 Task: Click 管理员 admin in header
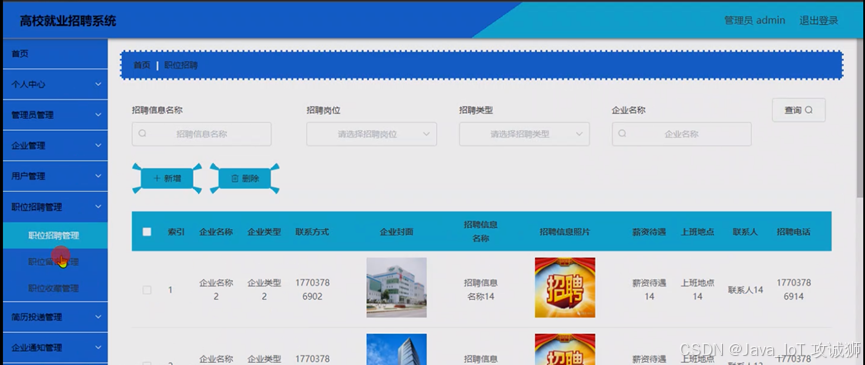755,20
